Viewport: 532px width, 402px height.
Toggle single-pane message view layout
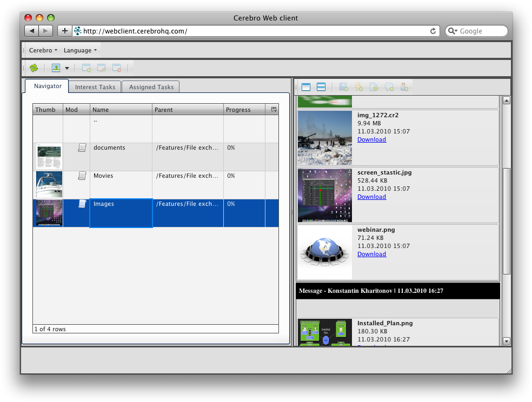click(305, 86)
